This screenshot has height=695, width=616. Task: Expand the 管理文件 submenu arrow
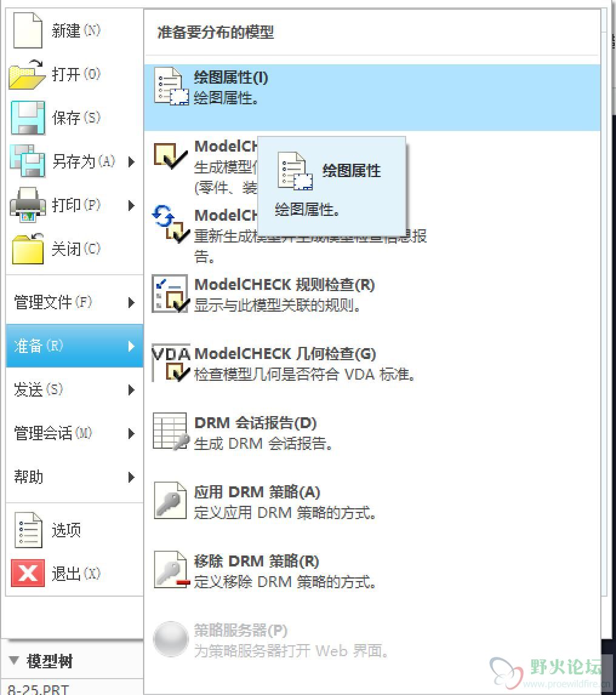pos(131,303)
